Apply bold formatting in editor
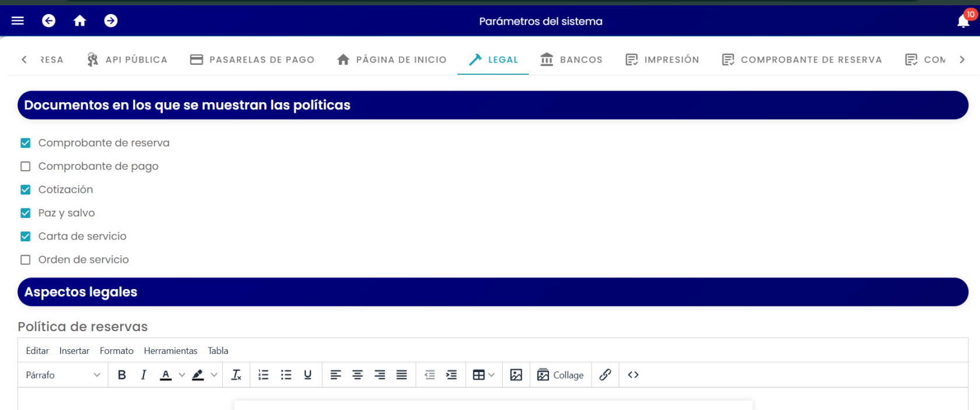The image size is (980, 410). (122, 375)
